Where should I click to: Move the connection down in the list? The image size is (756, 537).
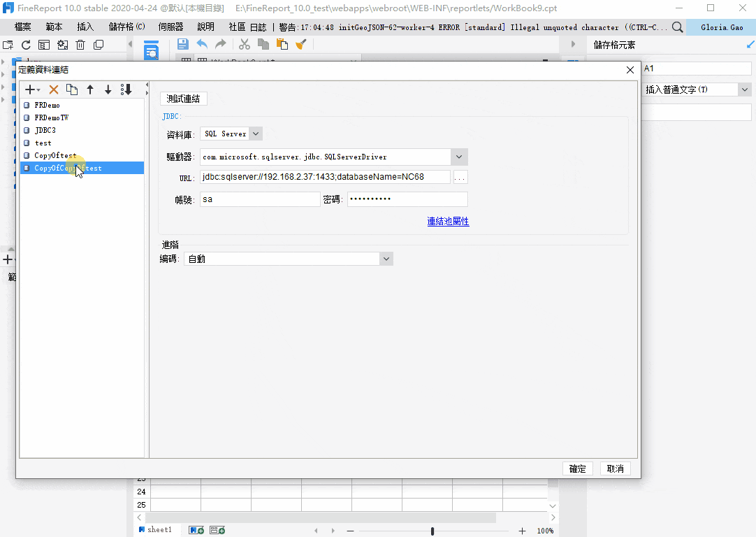click(107, 89)
